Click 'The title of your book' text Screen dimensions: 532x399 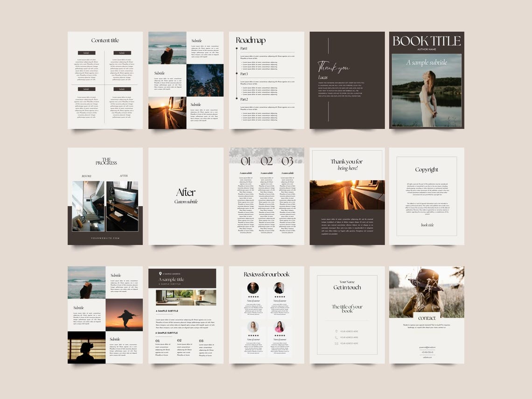tap(347, 308)
